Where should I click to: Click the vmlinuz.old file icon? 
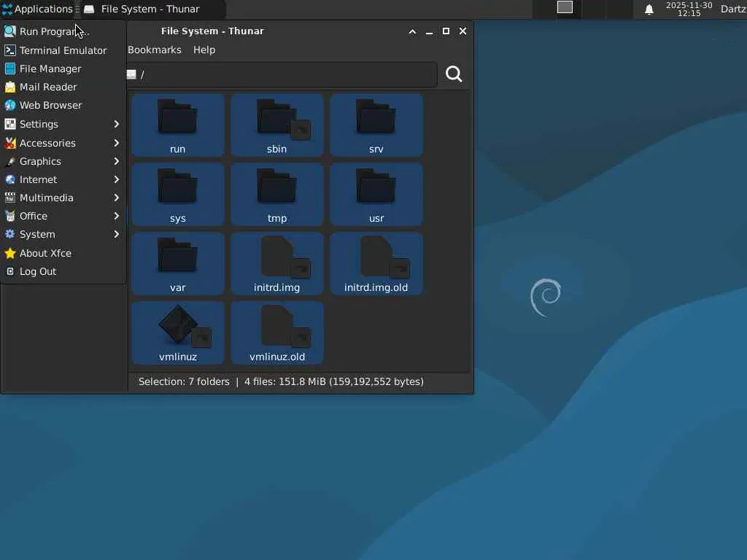[277, 325]
